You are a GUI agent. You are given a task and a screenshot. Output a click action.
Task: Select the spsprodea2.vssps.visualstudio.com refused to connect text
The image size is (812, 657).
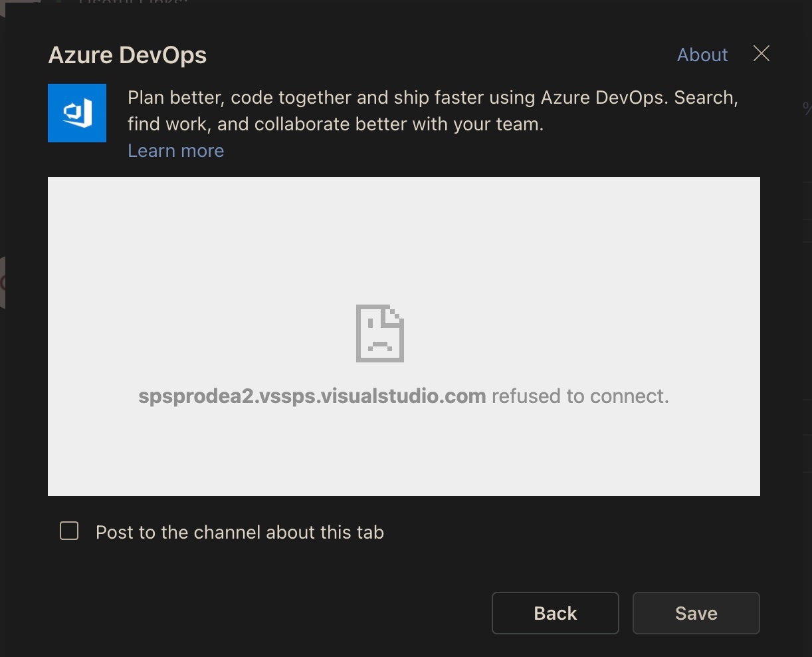pos(403,396)
